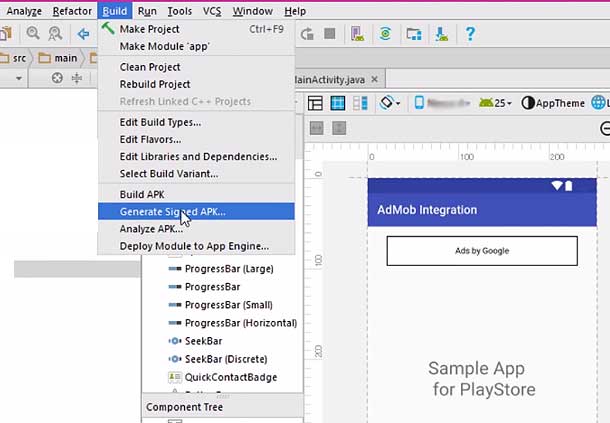Open the project view dropdown arrow
610x423 pixels.
pyautogui.click(x=19, y=78)
